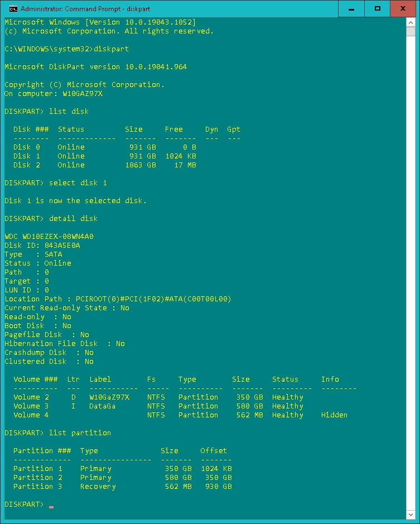Click the Command Prompt icon in title bar
The width and height of the screenshot is (420, 524).
(13, 9)
